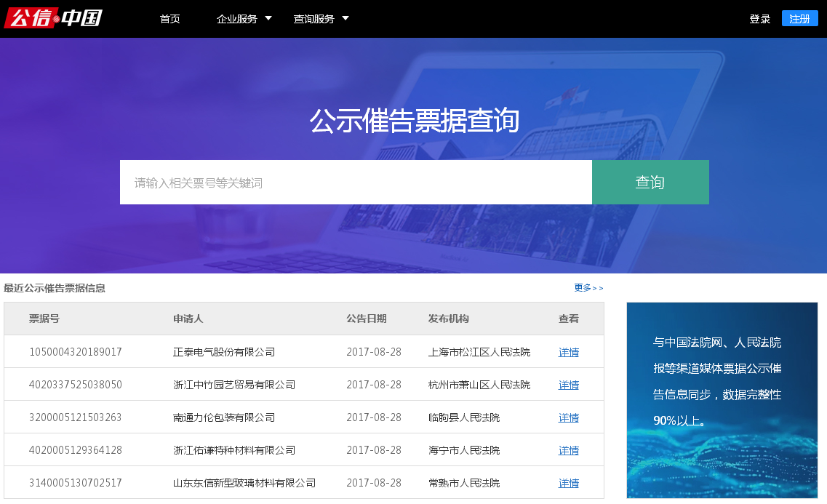Open the 更多>> link
This screenshot has height=504, width=827.
tap(588, 288)
